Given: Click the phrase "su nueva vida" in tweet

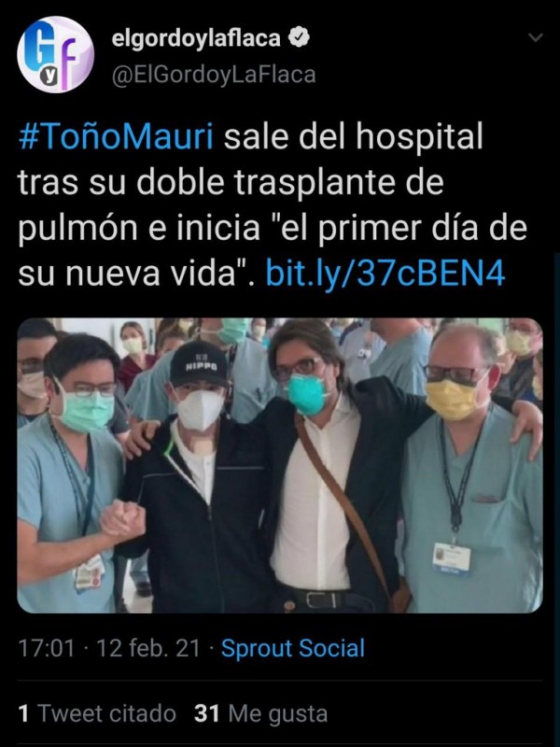Looking at the screenshot, I should pos(127,274).
